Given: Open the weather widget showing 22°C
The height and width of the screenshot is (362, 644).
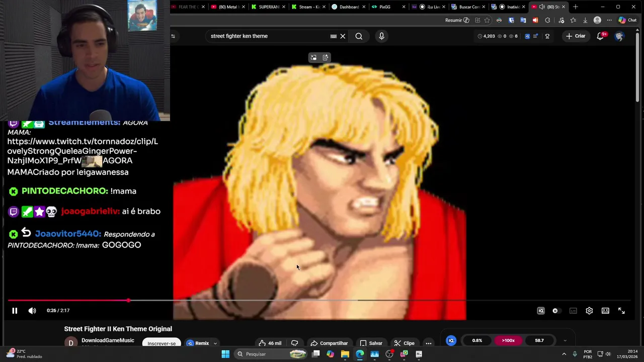Looking at the screenshot, I should click(x=25, y=354).
